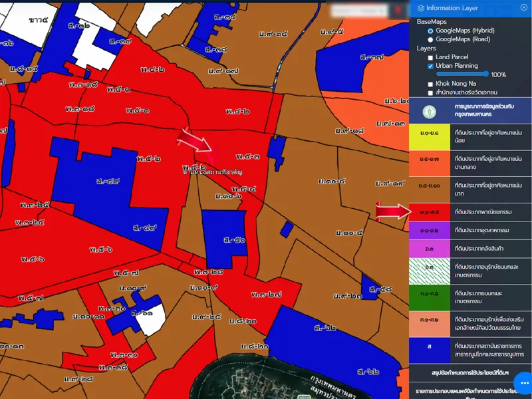Click the Bangkok Metropolitan green emblem logo
This screenshot has height=399, width=532.
(x=430, y=110)
